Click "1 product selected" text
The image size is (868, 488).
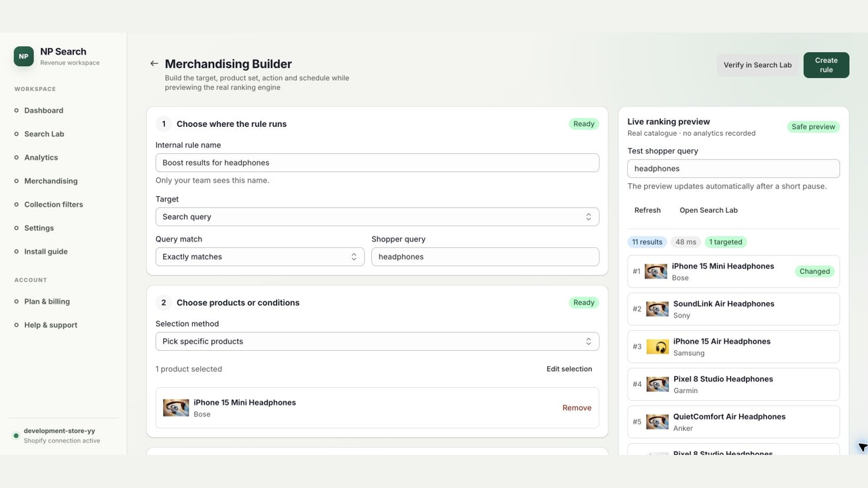point(189,369)
